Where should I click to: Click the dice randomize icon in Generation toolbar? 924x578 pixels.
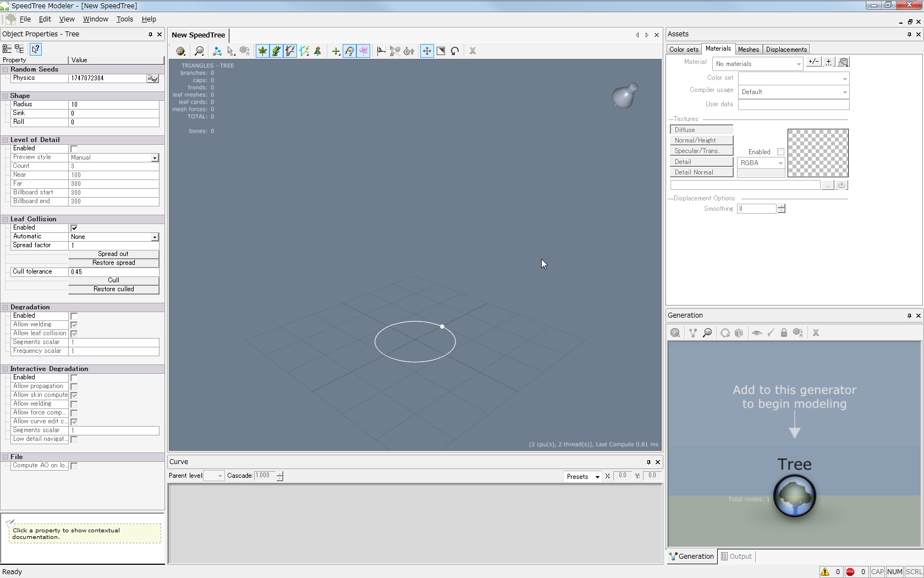[739, 333]
